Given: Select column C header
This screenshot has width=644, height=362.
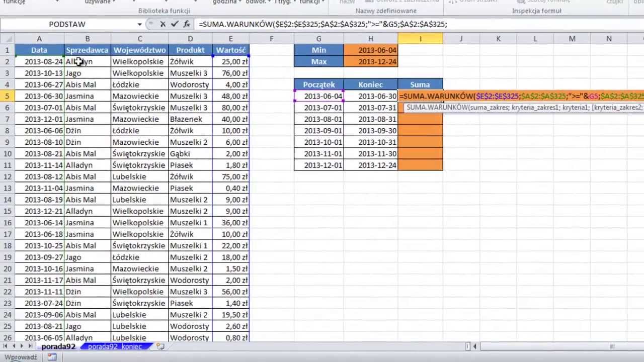Looking at the screenshot, I should (x=140, y=39).
